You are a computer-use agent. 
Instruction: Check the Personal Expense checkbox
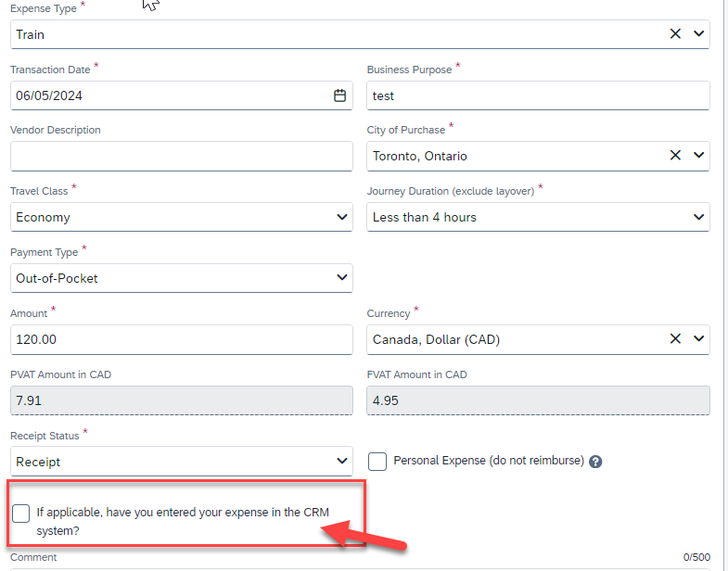coord(377,461)
